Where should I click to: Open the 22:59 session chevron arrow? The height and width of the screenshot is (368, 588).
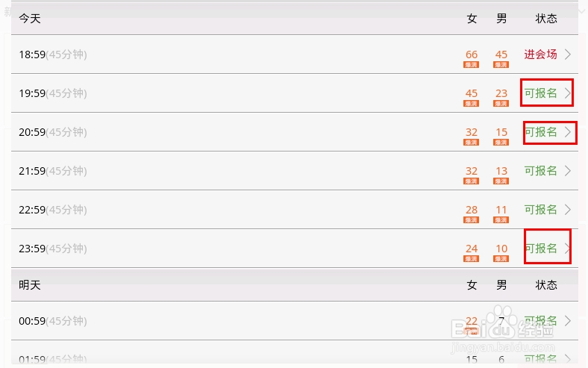tap(568, 209)
